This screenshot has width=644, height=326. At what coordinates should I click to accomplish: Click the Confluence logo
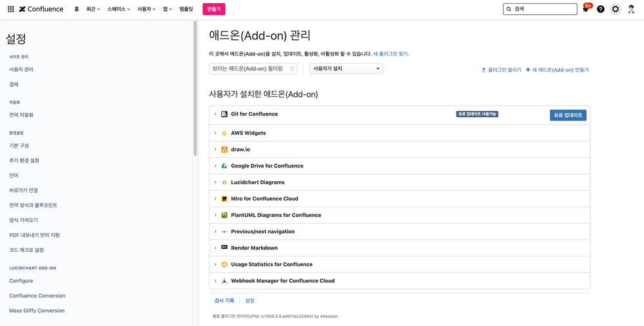pyautogui.click(x=41, y=9)
